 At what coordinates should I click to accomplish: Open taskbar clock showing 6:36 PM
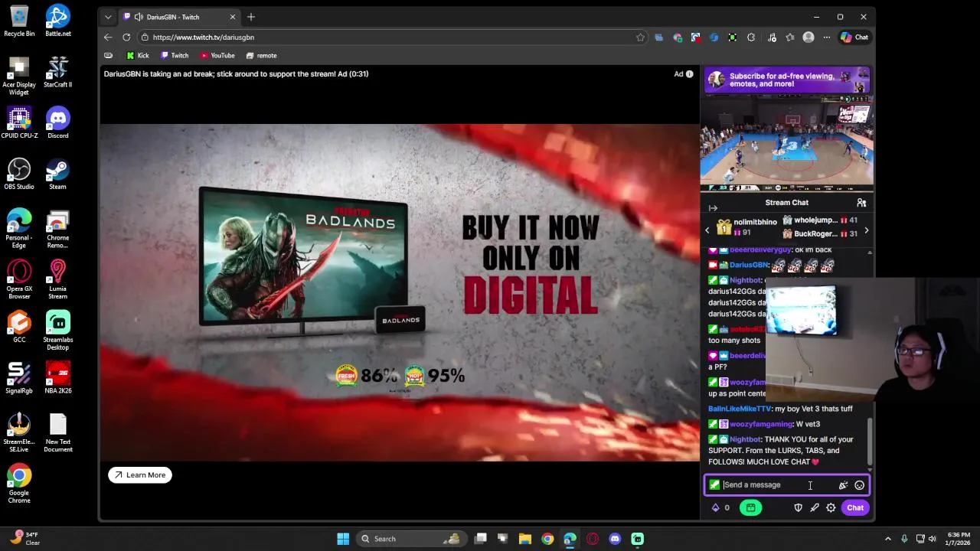(959, 539)
